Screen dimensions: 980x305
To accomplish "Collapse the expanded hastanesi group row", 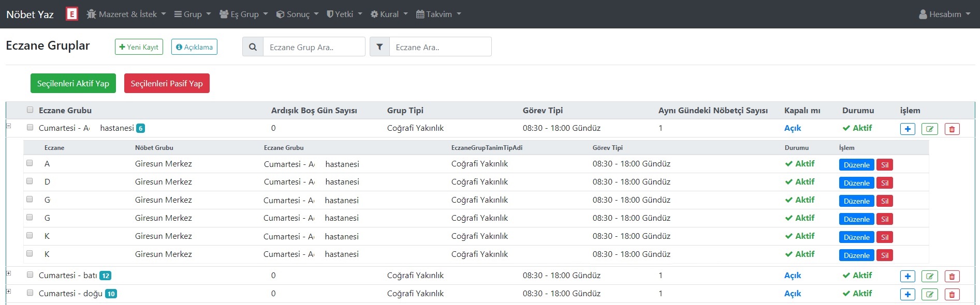I will click(x=9, y=126).
